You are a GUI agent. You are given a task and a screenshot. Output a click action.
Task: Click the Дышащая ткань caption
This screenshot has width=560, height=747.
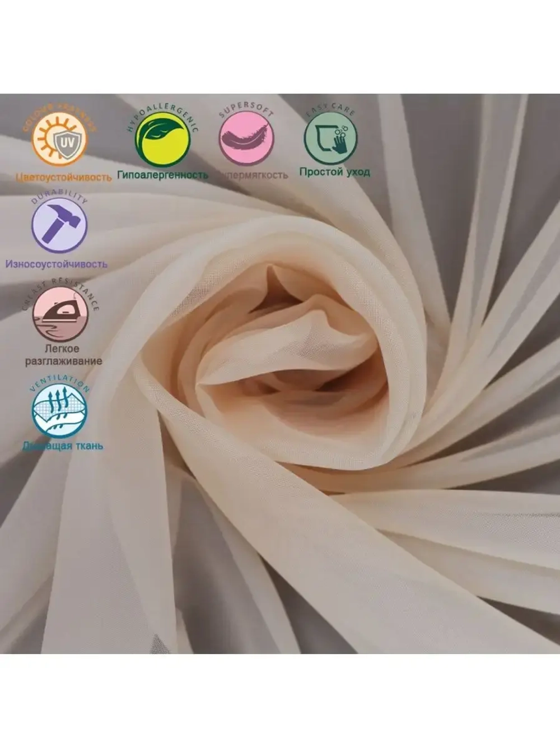point(63,446)
